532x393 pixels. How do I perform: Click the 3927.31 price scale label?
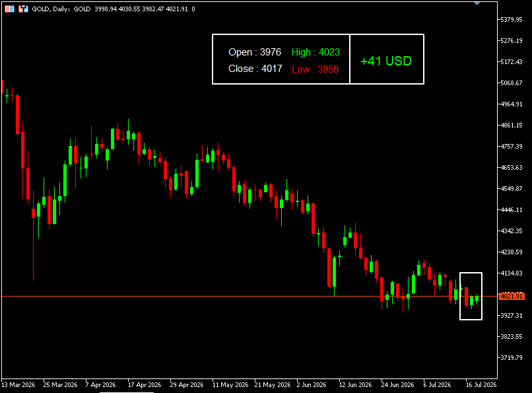tap(512, 315)
